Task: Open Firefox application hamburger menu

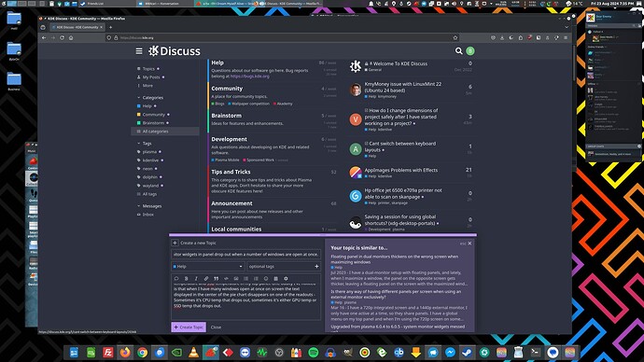Action: click(566, 37)
